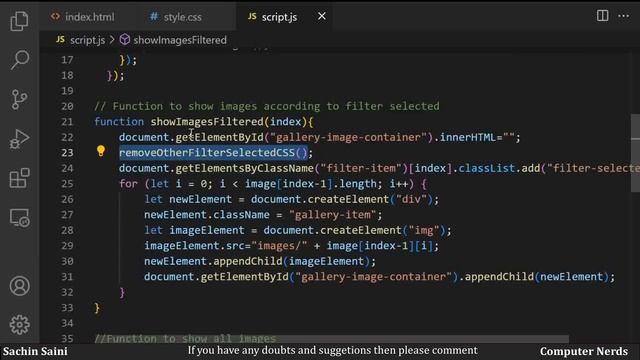
Task: Click the for keyword on line 25
Action: click(x=128, y=184)
